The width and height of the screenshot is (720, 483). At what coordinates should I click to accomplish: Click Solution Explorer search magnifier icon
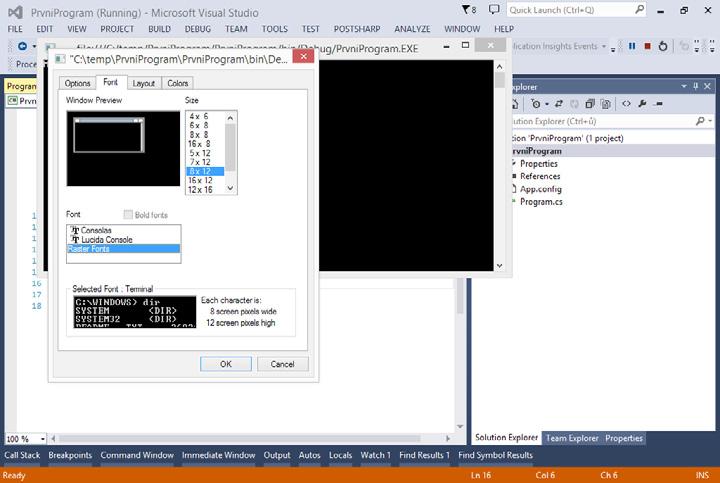(700, 121)
